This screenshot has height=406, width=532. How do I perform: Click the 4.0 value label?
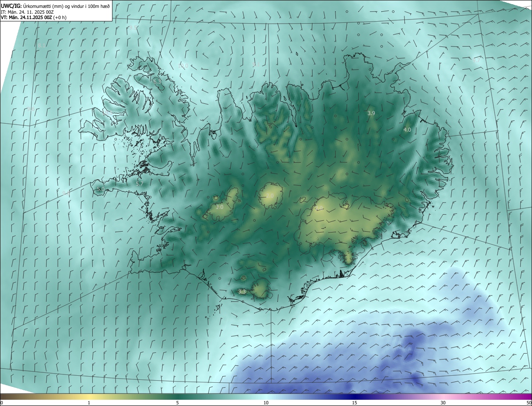[407, 130]
